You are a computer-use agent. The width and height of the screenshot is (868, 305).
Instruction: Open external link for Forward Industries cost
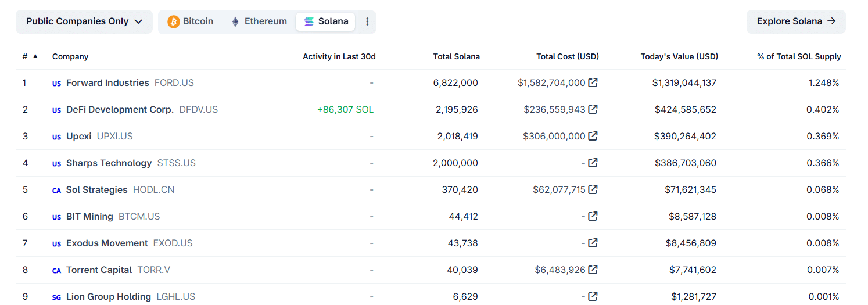tap(593, 82)
